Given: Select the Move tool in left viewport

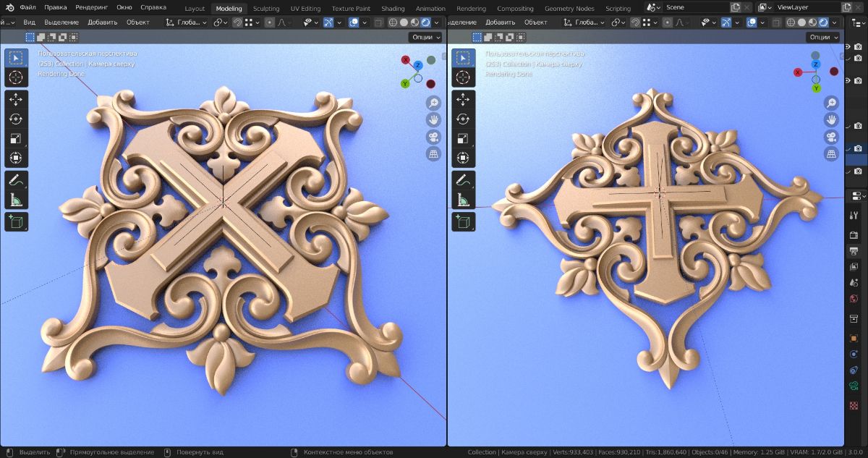Looking at the screenshot, I should pyautogui.click(x=16, y=100).
